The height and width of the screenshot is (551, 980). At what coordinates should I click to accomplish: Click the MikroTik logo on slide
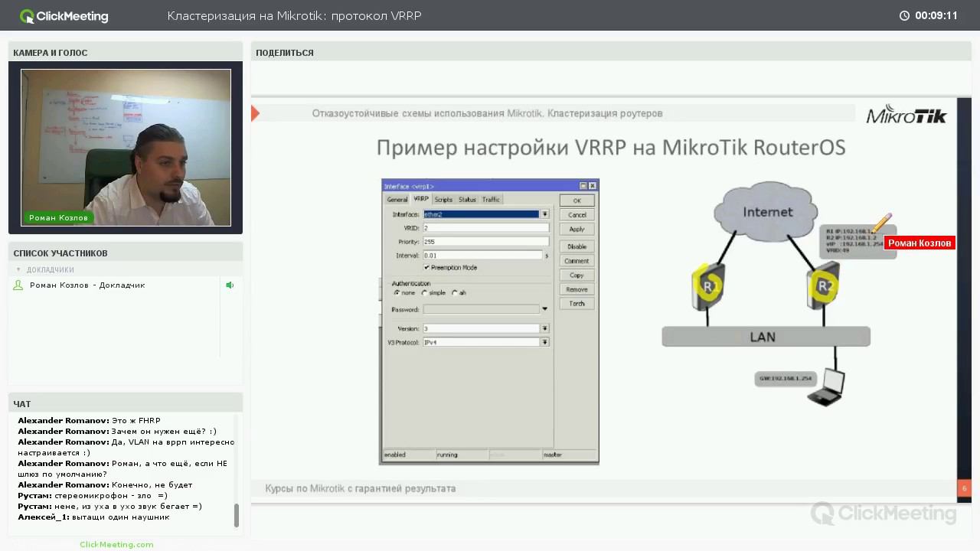(x=906, y=115)
